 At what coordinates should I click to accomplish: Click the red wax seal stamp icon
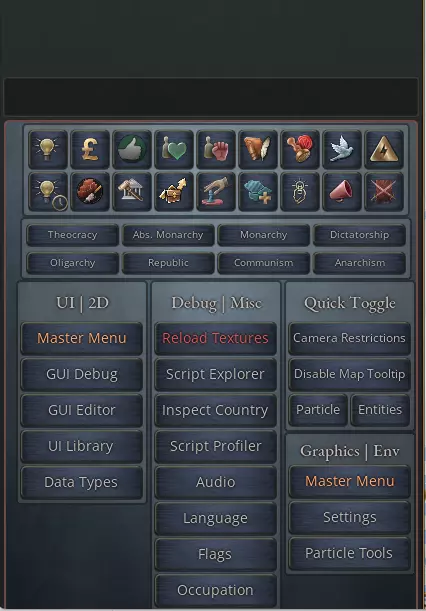(x=300, y=150)
